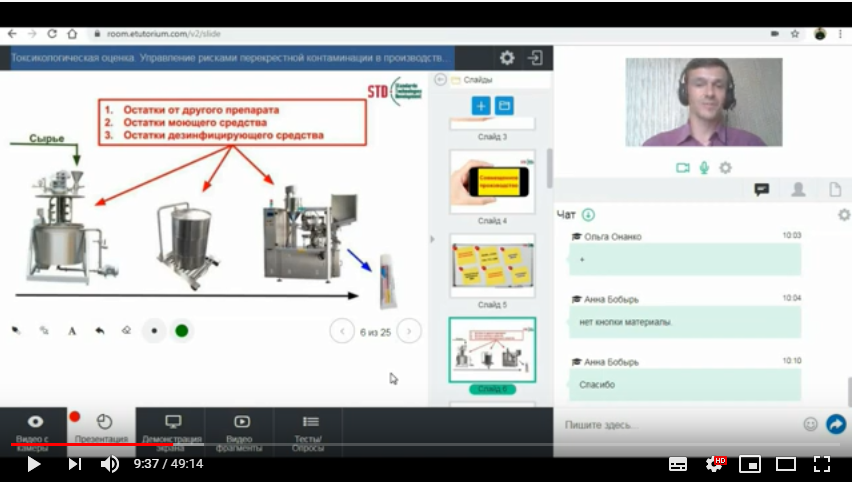Click the chat panel scrollbar

pyautogui.click(x=849, y=391)
